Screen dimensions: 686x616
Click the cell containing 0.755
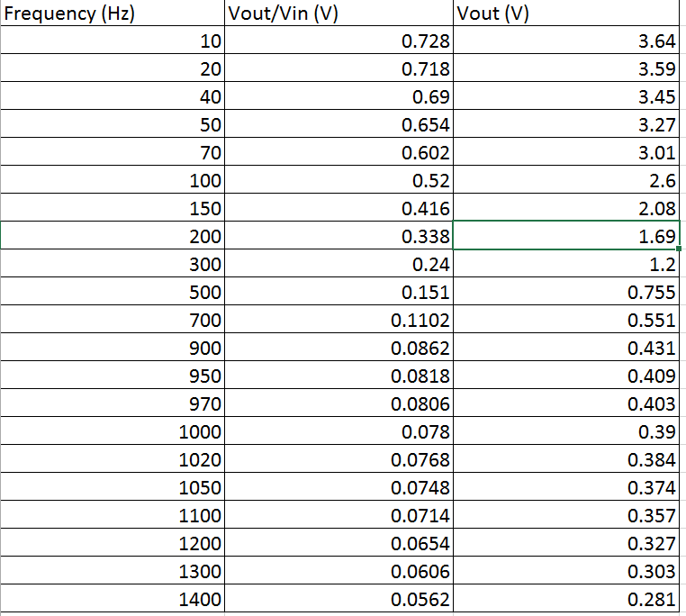566,292
